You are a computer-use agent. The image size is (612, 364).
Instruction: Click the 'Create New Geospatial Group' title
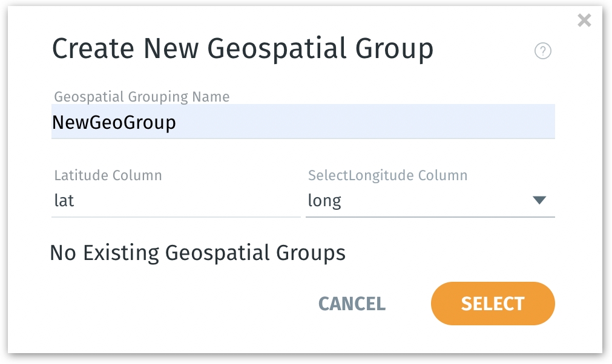(243, 49)
